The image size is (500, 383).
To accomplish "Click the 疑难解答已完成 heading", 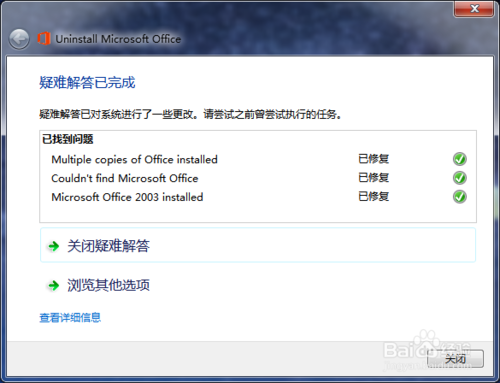I will coord(87,82).
